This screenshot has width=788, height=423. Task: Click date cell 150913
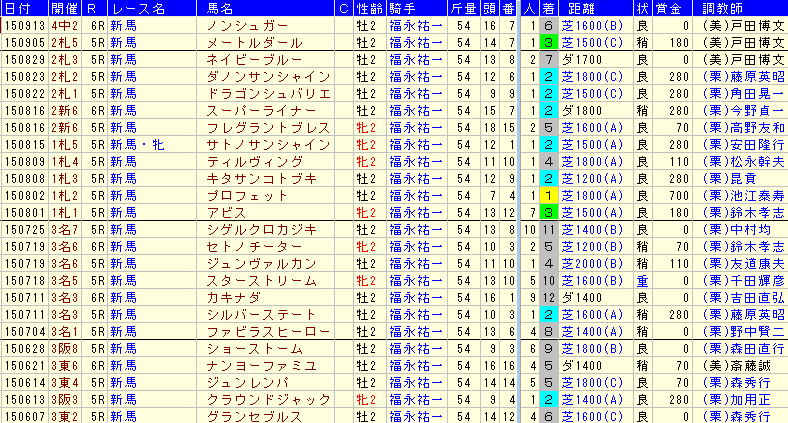tap(25, 26)
